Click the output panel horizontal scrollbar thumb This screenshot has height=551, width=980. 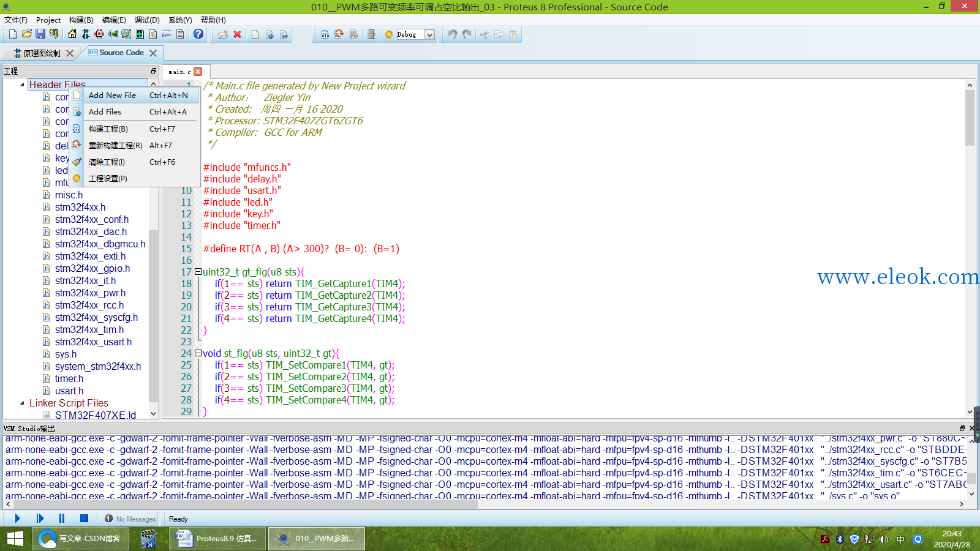pos(245,504)
